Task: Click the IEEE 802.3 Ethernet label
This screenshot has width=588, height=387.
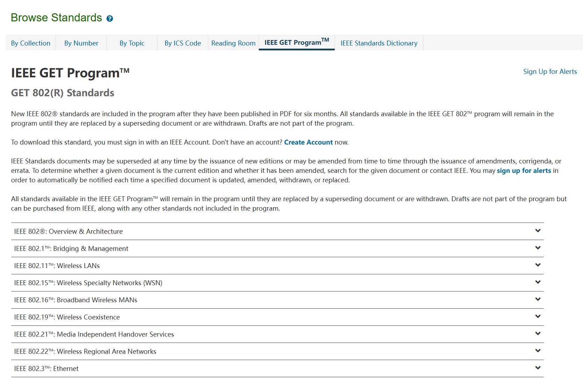Action: tap(46, 368)
